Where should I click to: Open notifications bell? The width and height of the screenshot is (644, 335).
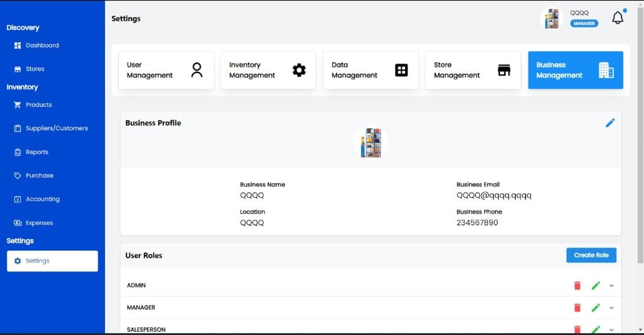(618, 18)
